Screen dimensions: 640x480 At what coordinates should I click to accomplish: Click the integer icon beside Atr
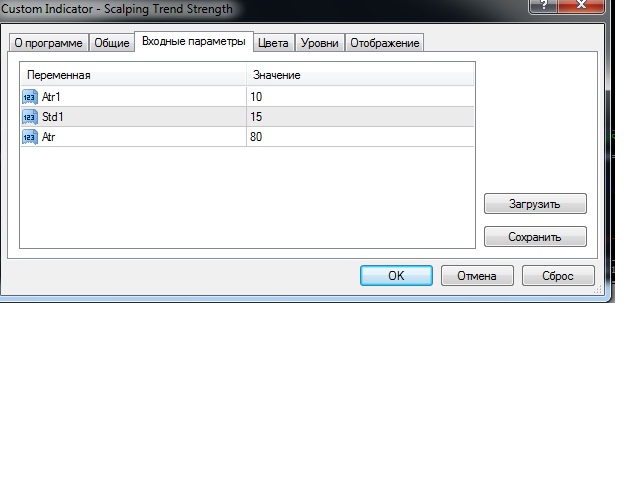click(x=30, y=137)
